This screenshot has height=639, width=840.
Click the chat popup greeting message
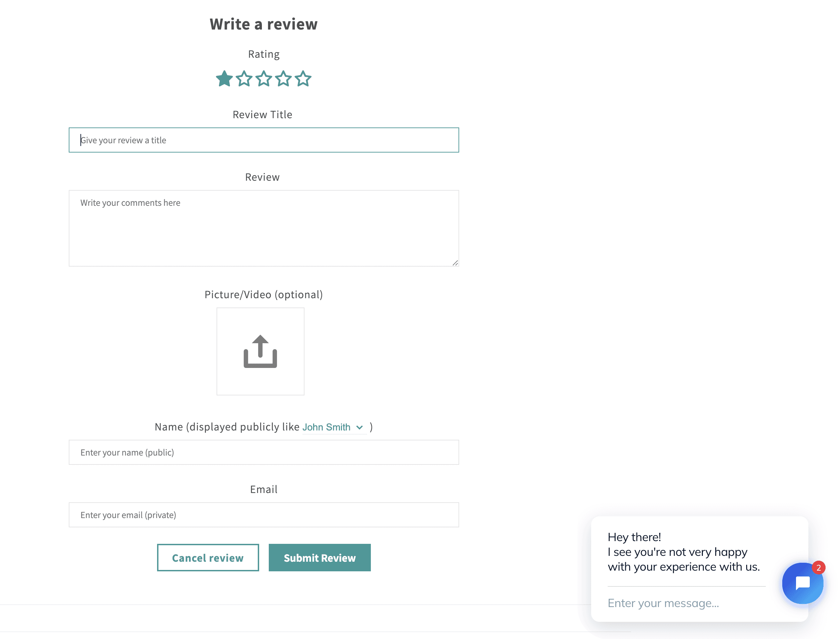tap(683, 552)
